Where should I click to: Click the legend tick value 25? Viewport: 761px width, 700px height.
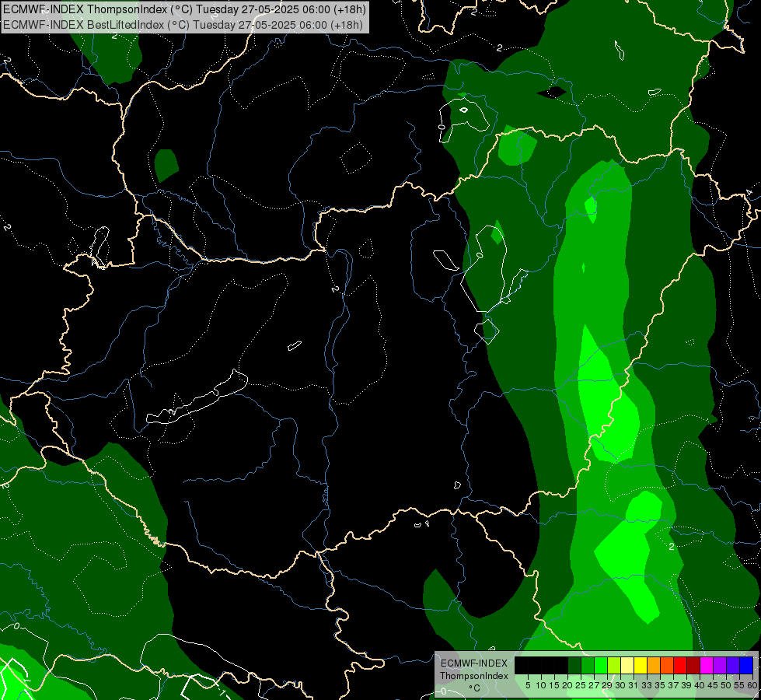click(x=581, y=685)
